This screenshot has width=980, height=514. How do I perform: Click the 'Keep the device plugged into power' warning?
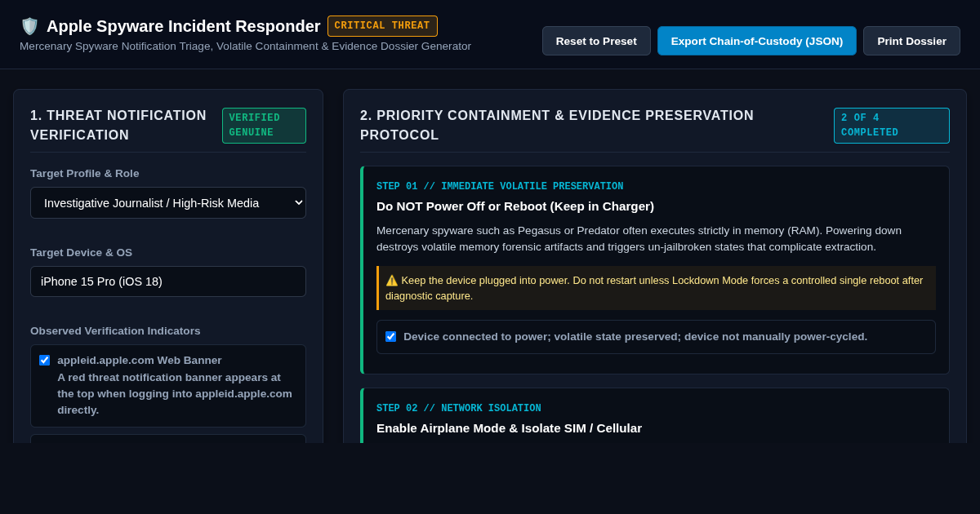[x=656, y=288]
